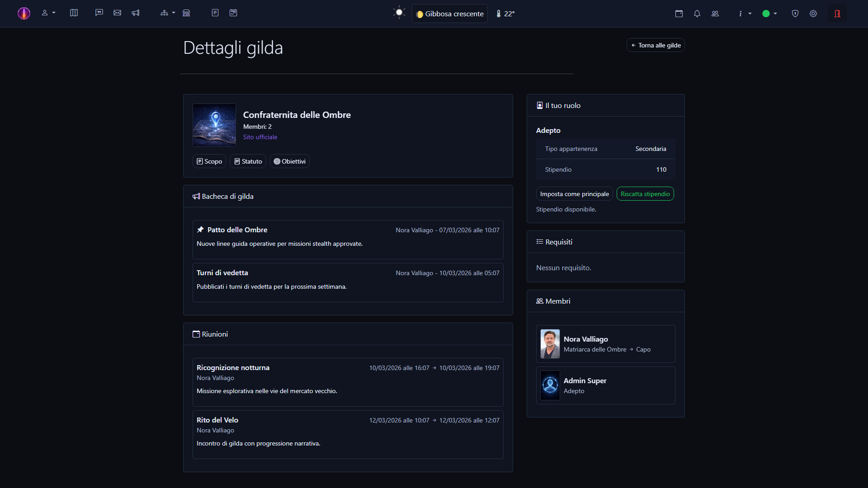Open the Ricognizione notturna meeting title
The image size is (868, 488).
click(233, 367)
